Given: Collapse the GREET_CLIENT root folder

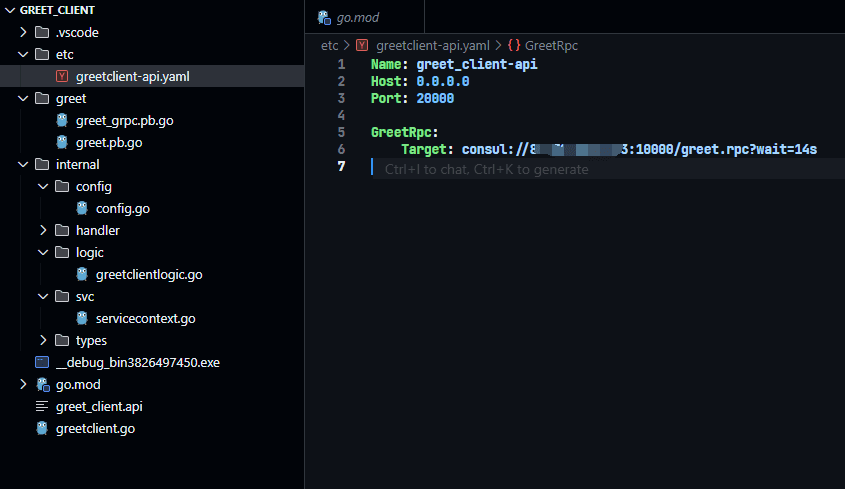Looking at the screenshot, I should coord(9,10).
